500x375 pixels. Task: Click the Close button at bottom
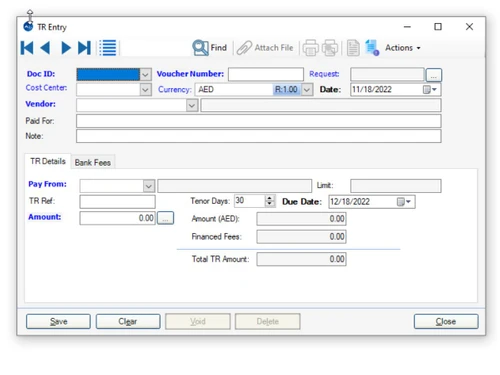click(446, 321)
